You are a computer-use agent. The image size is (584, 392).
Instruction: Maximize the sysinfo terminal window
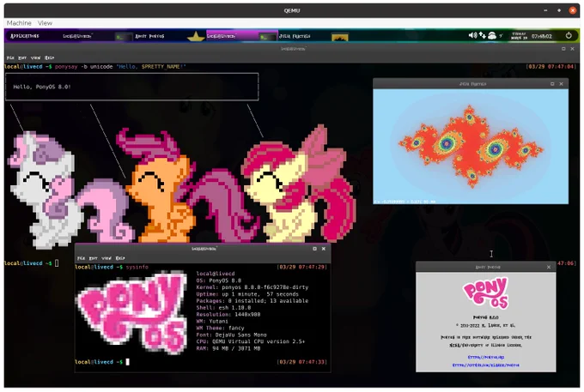[314, 249]
